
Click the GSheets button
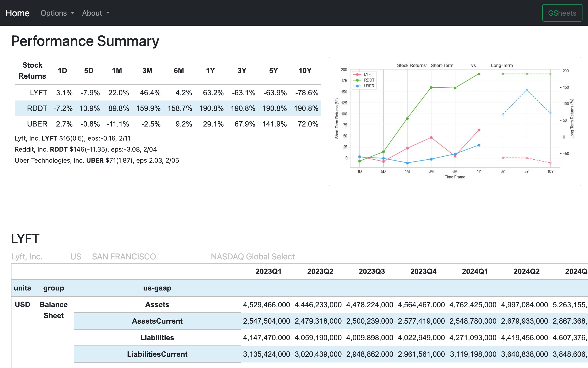click(x=562, y=13)
